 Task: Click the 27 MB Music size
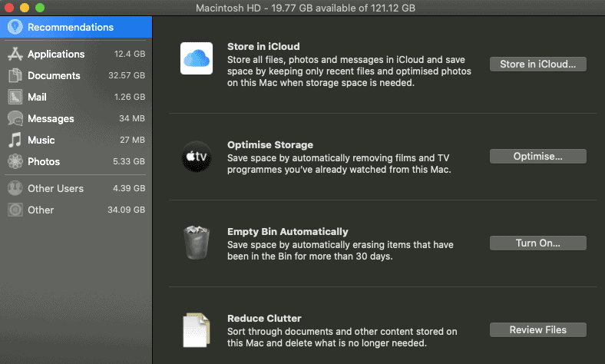(x=132, y=140)
